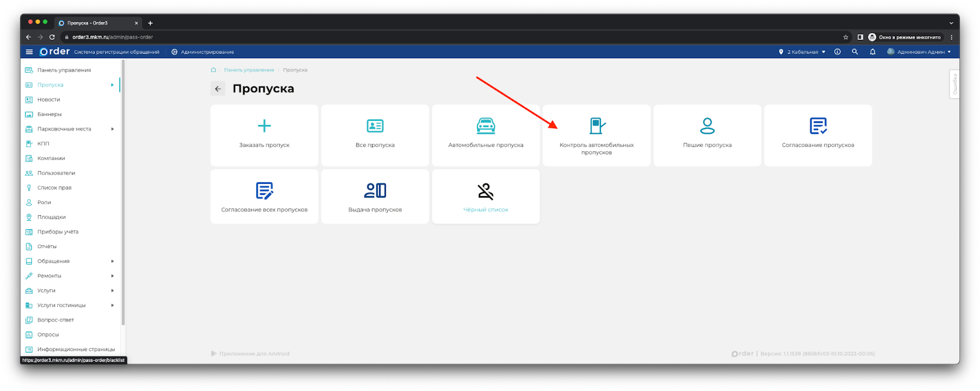Open the Админович Админ user menu
This screenshot has height=391, width=980.
[x=919, y=52]
